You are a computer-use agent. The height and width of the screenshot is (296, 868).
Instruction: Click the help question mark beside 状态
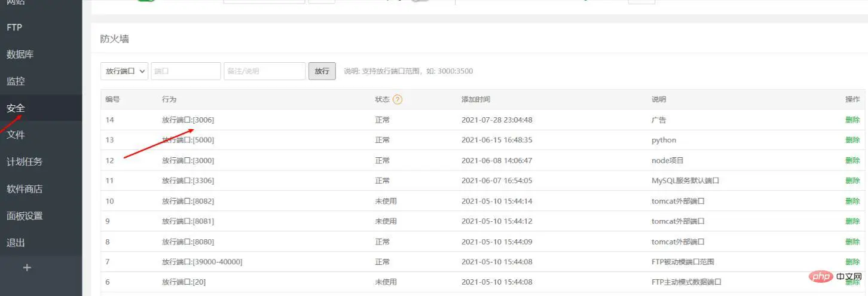pyautogui.click(x=398, y=99)
